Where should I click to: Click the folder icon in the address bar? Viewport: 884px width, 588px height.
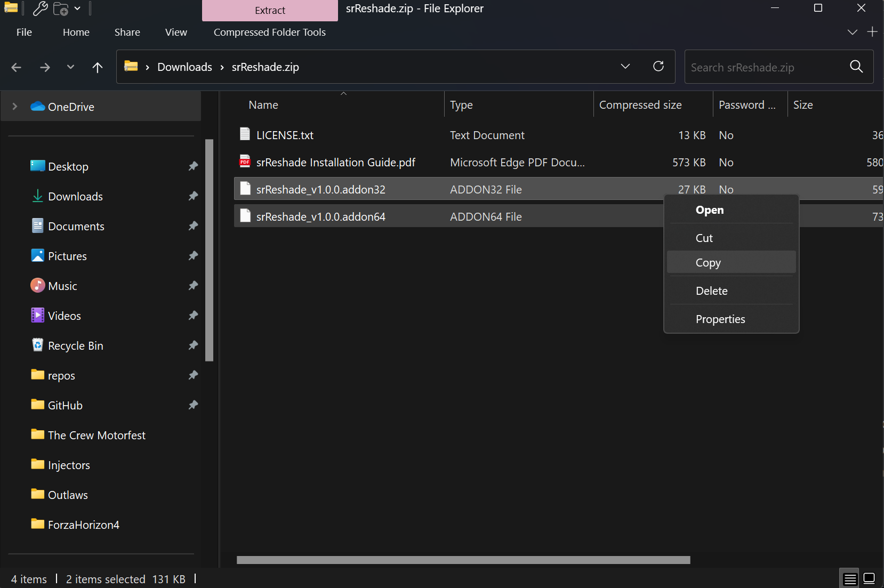click(131, 66)
